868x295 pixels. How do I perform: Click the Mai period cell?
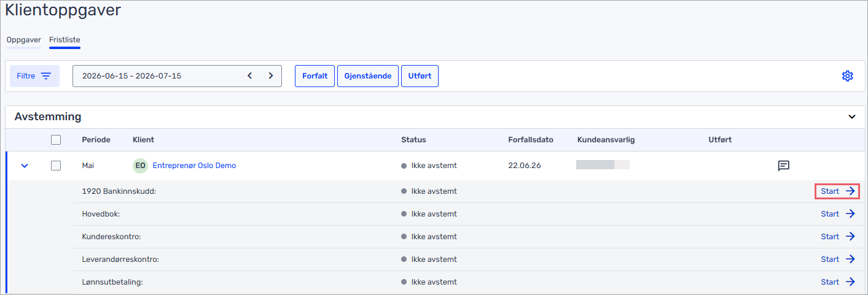(x=89, y=166)
